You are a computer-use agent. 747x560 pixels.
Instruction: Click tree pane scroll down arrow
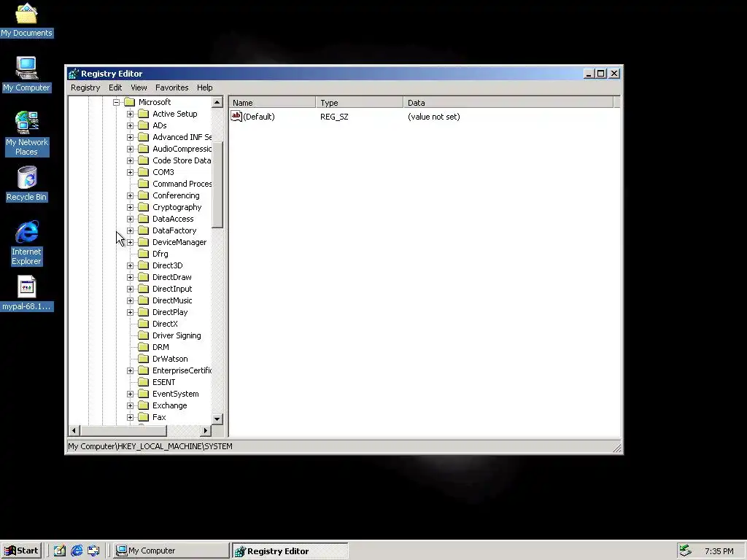click(217, 419)
